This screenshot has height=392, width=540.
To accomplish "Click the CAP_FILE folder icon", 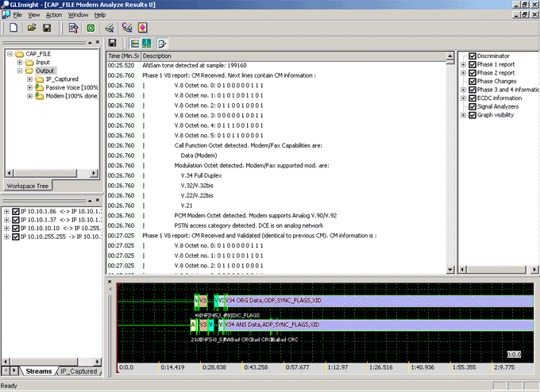I will pyautogui.click(x=20, y=54).
